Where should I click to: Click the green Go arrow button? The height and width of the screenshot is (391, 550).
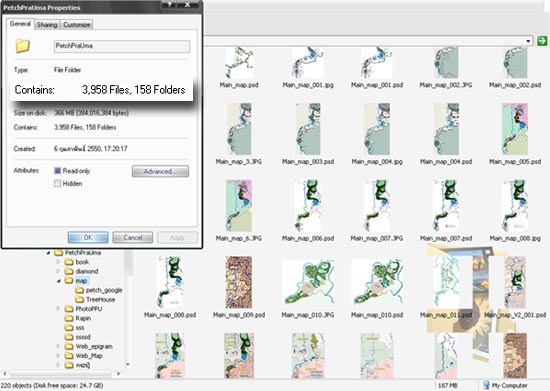(542, 41)
